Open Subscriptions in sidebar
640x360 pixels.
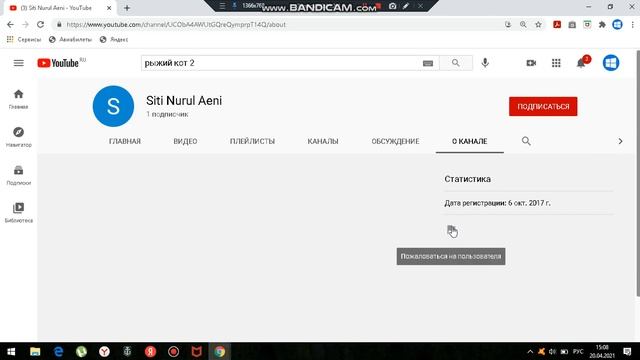(x=18, y=175)
